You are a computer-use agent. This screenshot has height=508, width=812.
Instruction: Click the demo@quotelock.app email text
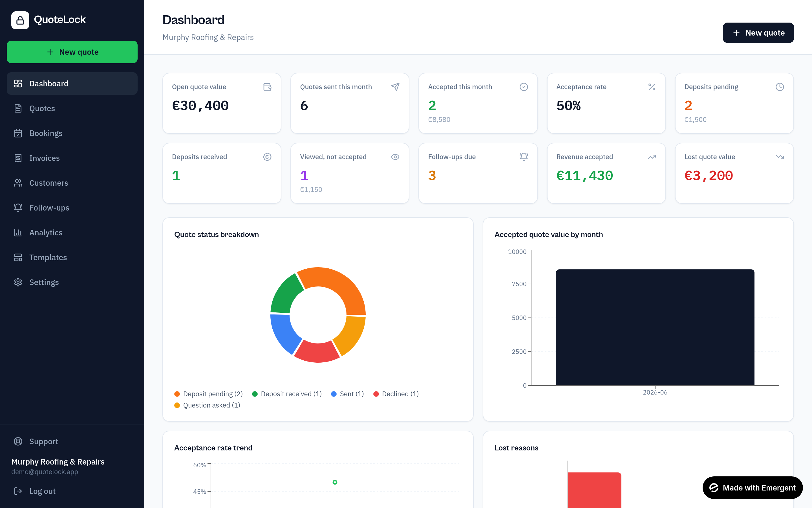coord(45,472)
